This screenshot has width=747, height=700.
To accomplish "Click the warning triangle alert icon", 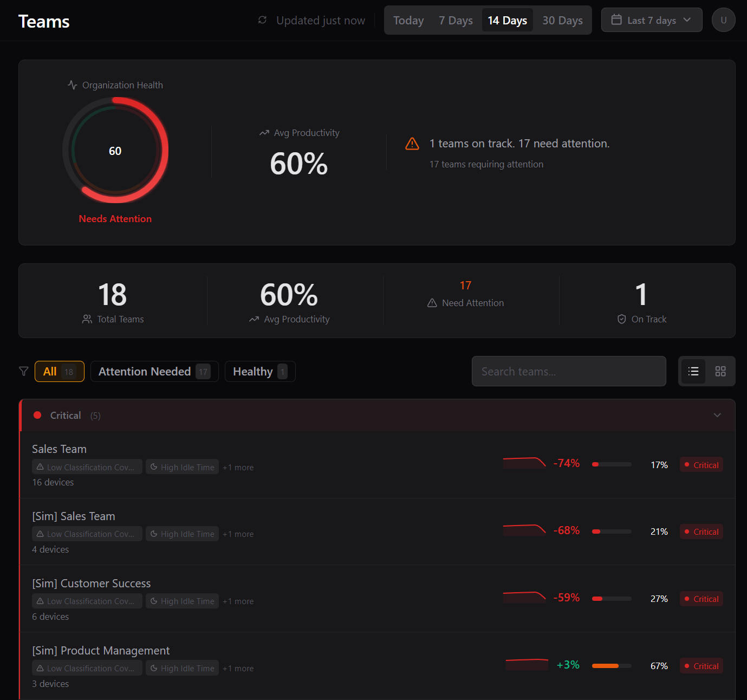I will pos(412,144).
